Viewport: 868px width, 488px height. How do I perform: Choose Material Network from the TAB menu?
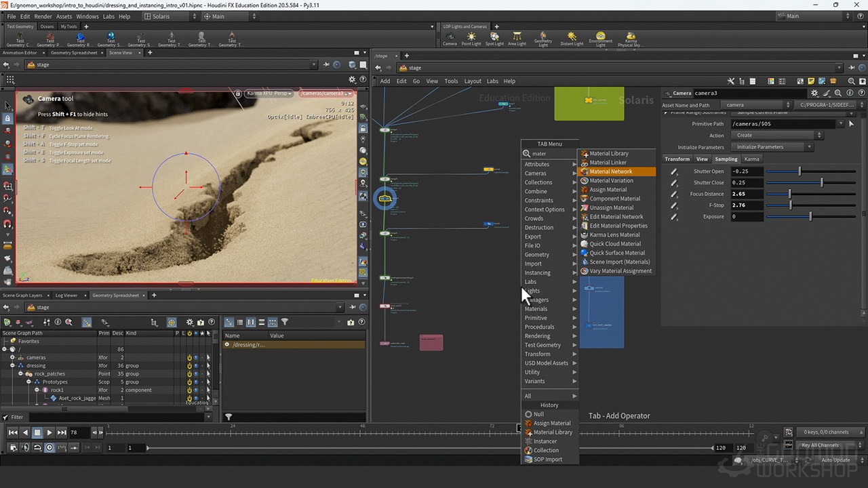tap(610, 171)
